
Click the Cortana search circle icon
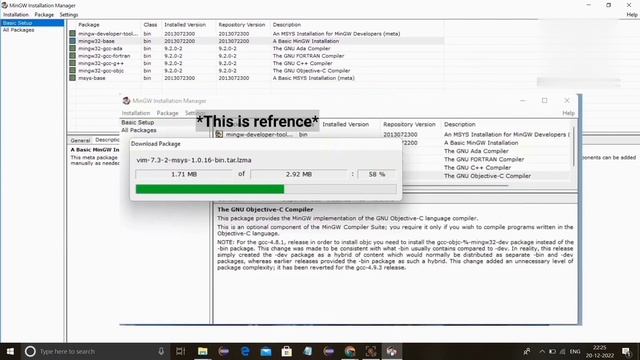coord(30,351)
